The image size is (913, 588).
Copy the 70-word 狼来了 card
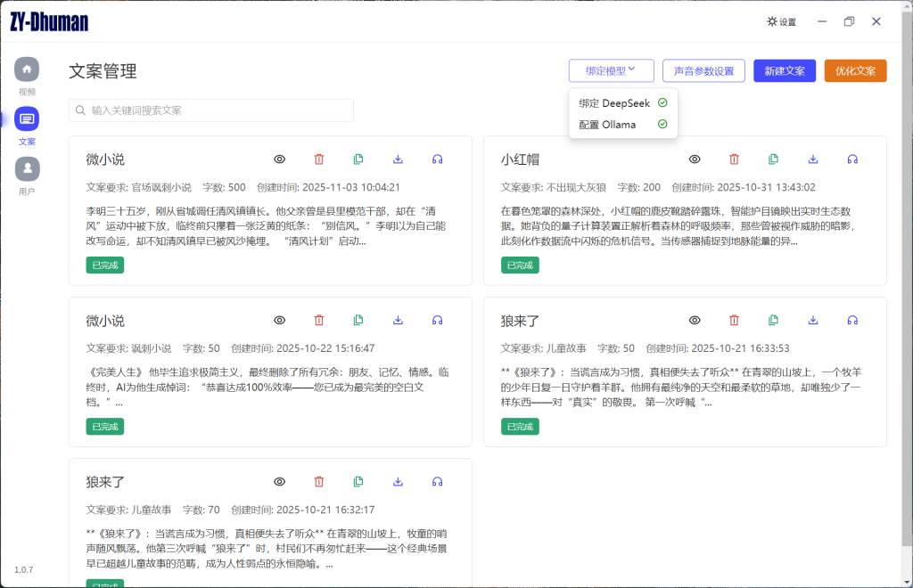coord(358,482)
